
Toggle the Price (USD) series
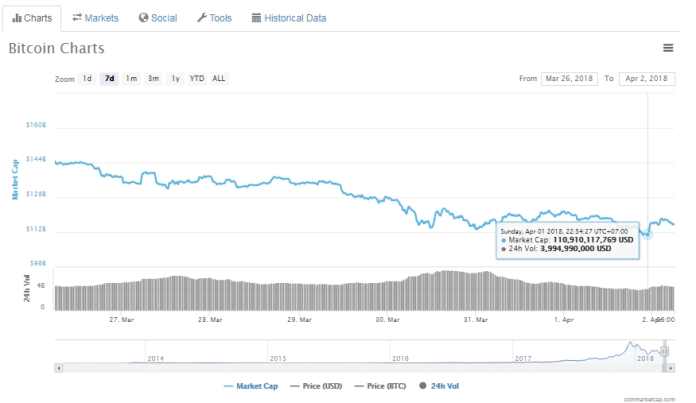316,386
